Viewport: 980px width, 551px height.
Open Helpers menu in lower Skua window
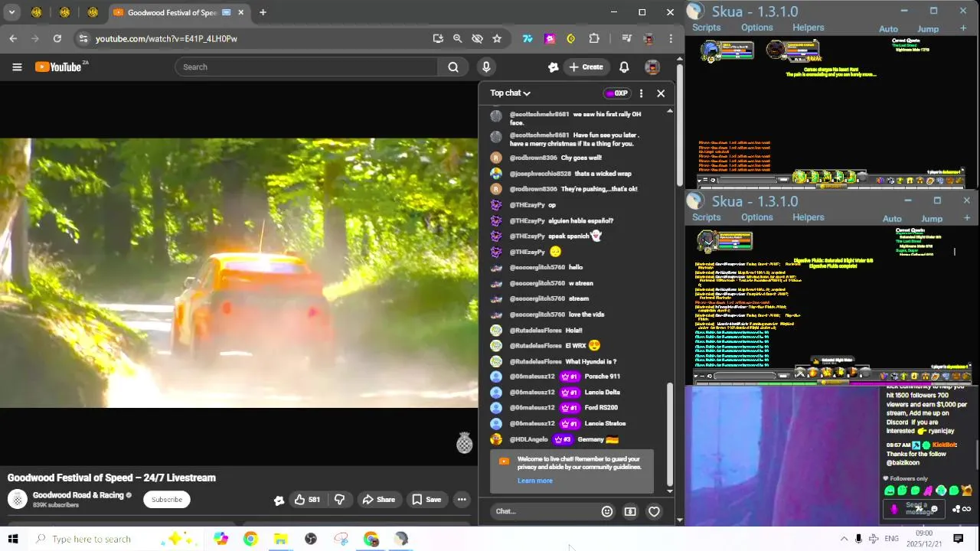808,217
